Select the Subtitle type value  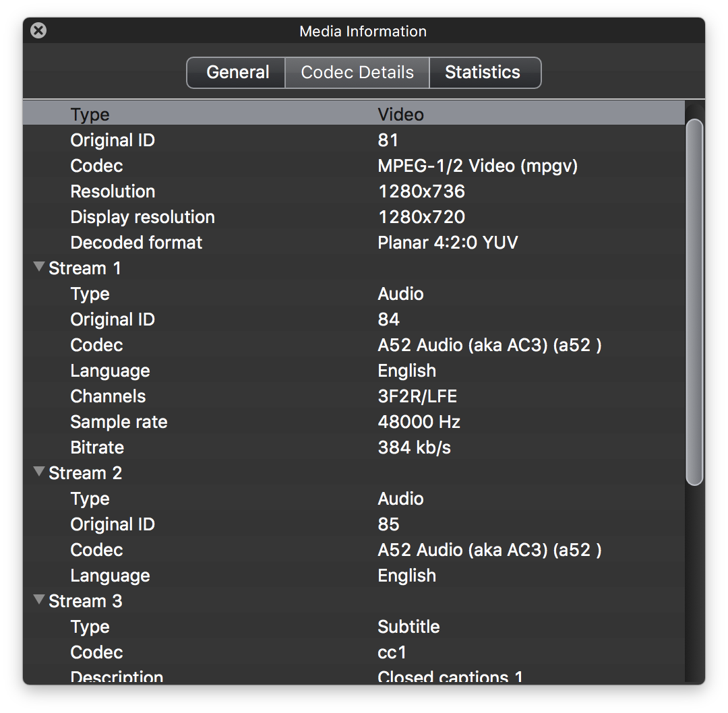[408, 627]
